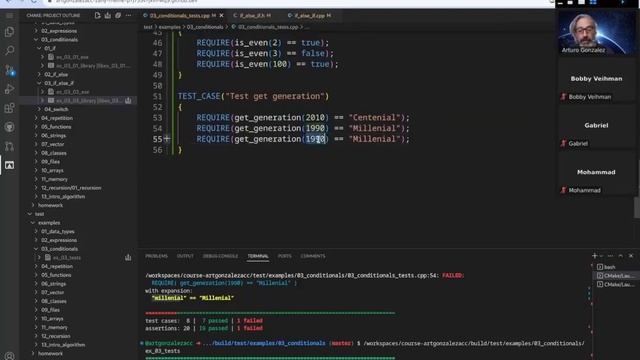Open the pull requests view icon
The height and width of the screenshot is (360, 640).
pyautogui.click(x=9, y=146)
